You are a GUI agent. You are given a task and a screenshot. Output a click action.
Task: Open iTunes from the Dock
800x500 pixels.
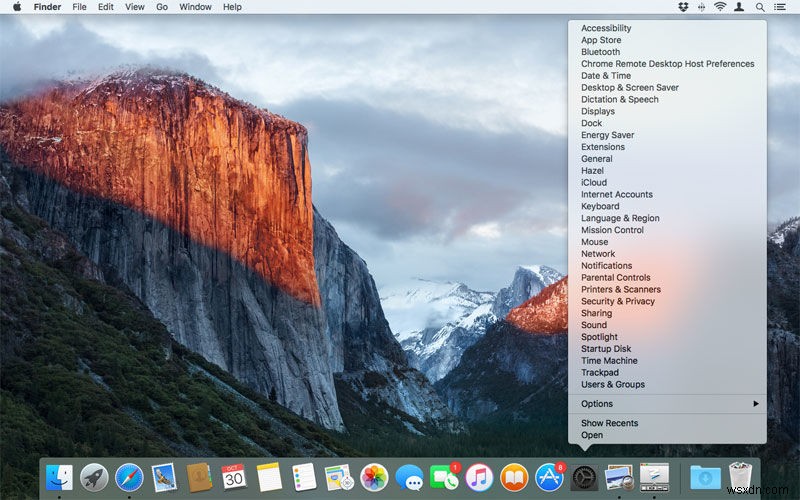click(479, 477)
